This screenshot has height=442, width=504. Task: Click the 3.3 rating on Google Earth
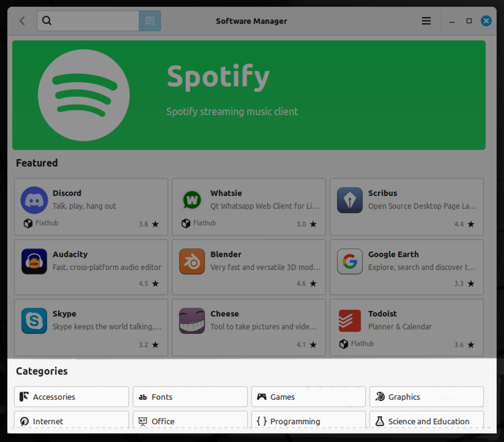point(459,283)
